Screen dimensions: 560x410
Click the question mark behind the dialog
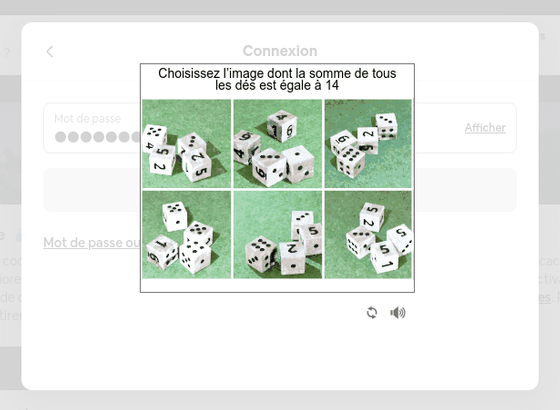click(7, 54)
